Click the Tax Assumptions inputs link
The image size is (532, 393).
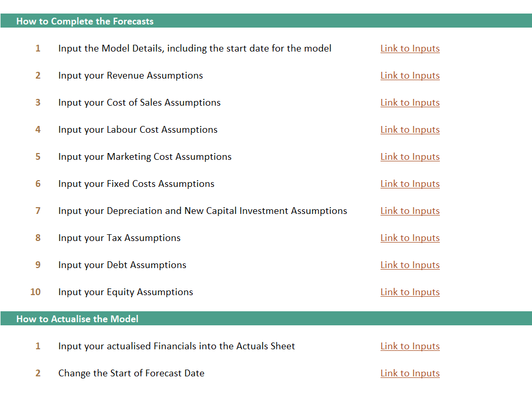[x=410, y=238]
